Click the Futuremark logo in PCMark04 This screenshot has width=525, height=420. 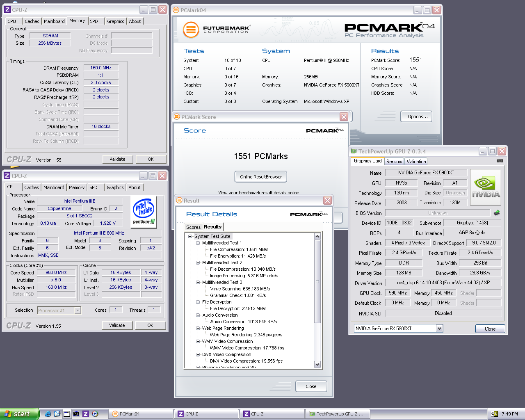coord(216,30)
